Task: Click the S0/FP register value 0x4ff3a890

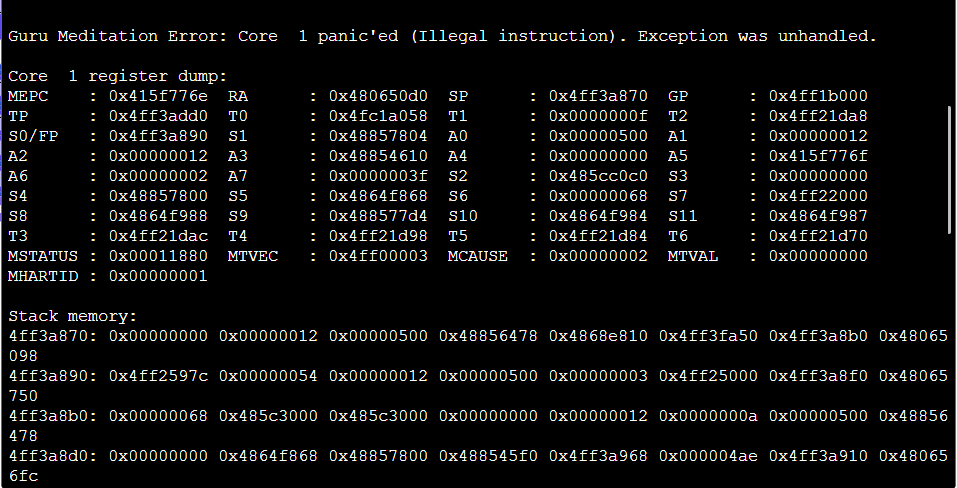Action: click(x=159, y=137)
